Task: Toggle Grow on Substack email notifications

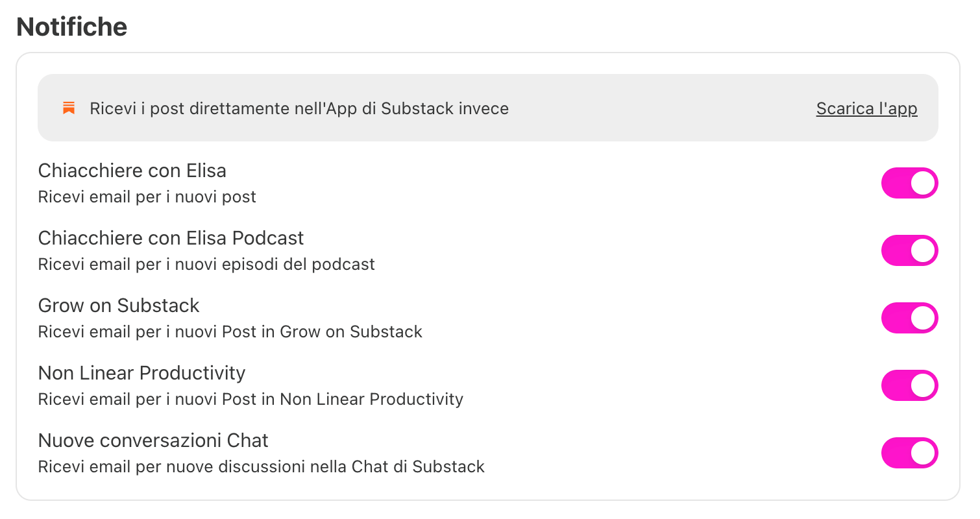Action: (x=909, y=318)
